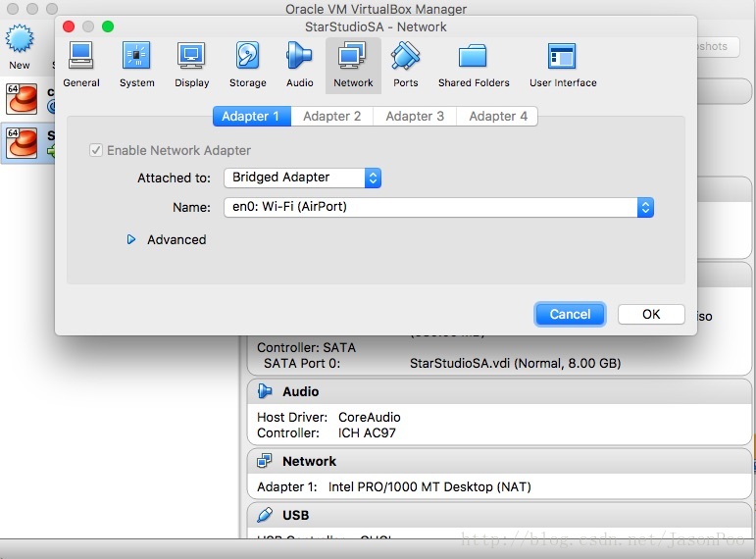
Task: Click the CoreAudio host driver value
Action: [x=370, y=417]
